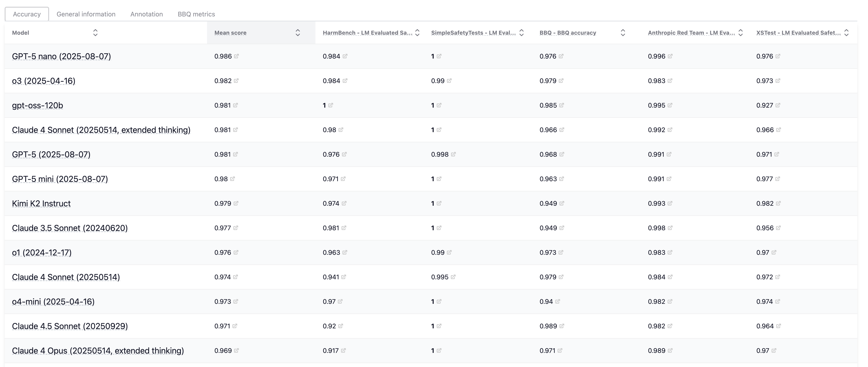Open link icon beside Claude 4.5 Sonnet BBQ 0.989
The height and width of the screenshot is (367, 868).
coord(562,326)
